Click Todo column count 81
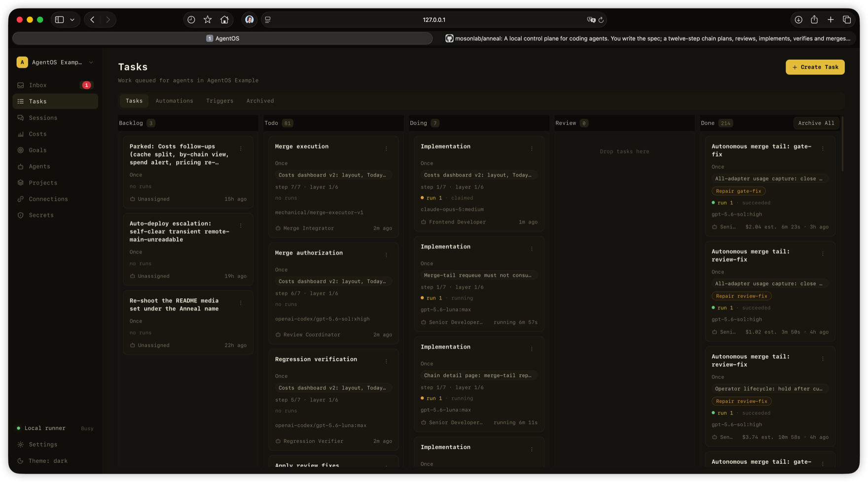The width and height of the screenshot is (868, 482). coord(287,123)
